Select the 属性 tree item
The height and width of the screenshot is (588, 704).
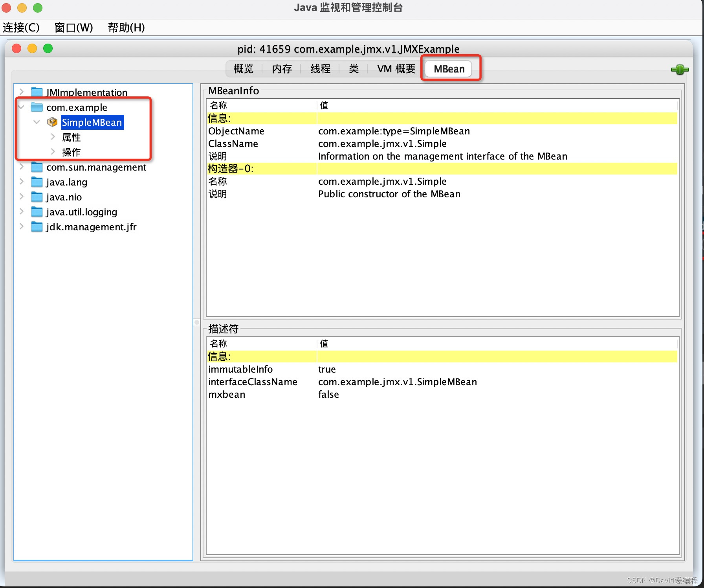pos(71,137)
